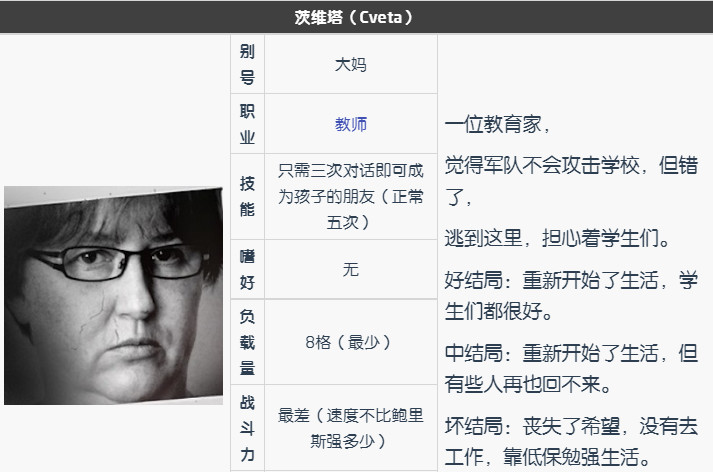This screenshot has height=472, width=713.
Task: Select the nickname value 大妈
Action: pyautogui.click(x=351, y=64)
